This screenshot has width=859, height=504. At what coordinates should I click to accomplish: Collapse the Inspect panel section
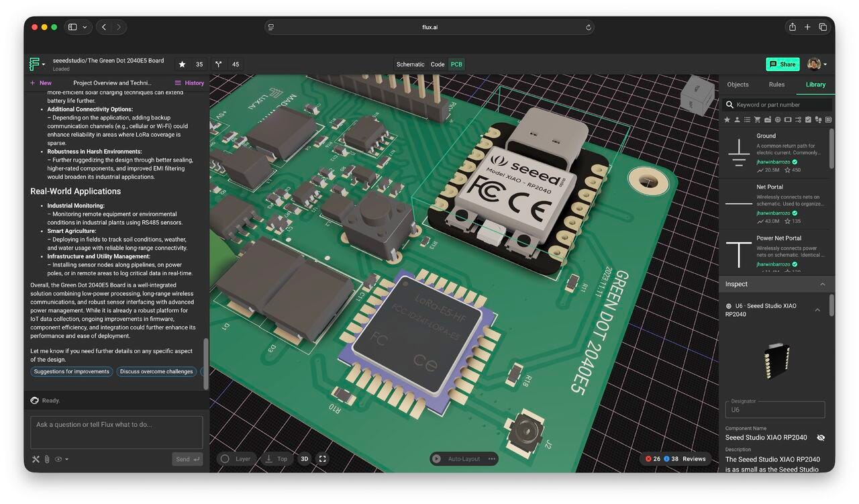click(x=822, y=284)
